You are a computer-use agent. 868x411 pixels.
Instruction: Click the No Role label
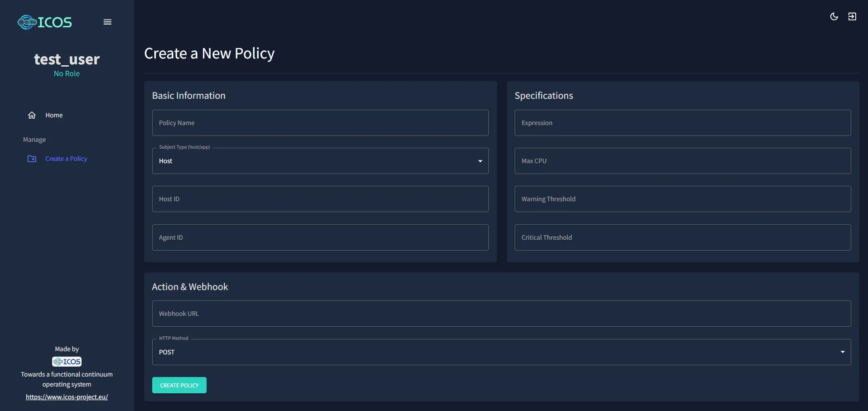67,73
